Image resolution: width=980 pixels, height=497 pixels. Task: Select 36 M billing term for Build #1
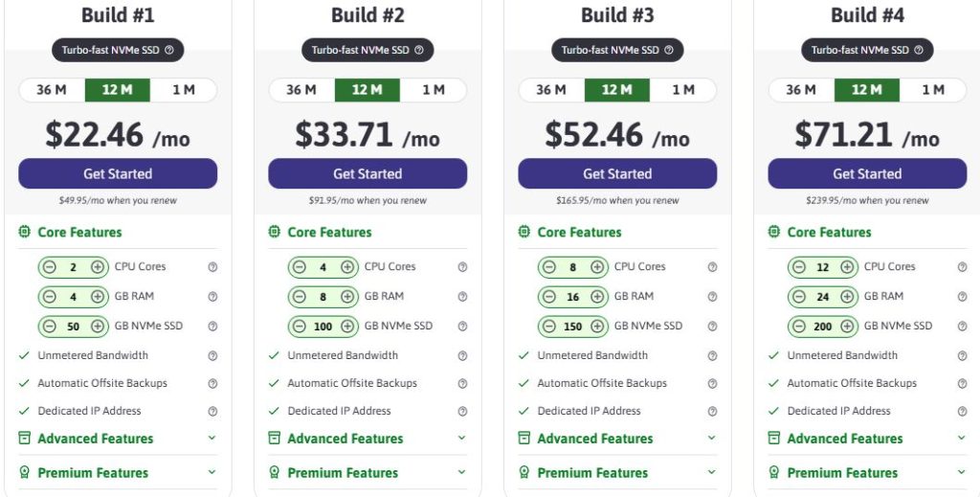[x=52, y=90]
